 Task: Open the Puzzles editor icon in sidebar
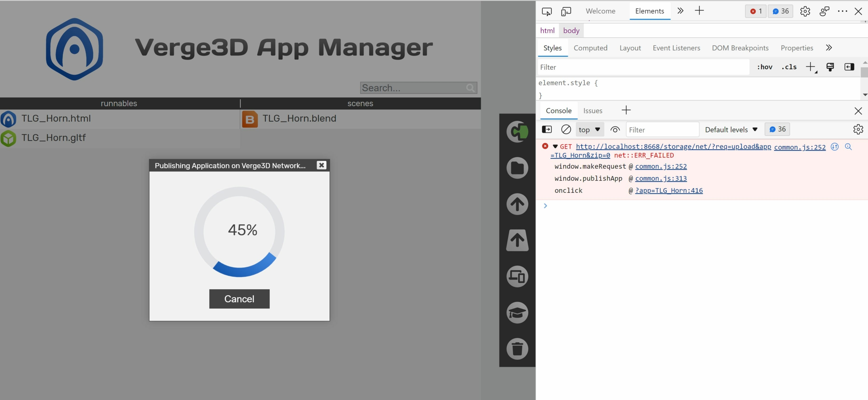click(517, 131)
